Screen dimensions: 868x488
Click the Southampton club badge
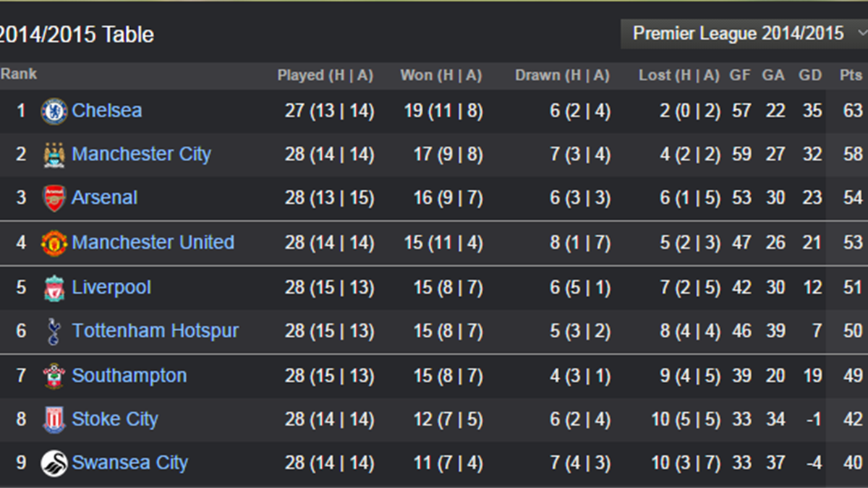point(54,375)
